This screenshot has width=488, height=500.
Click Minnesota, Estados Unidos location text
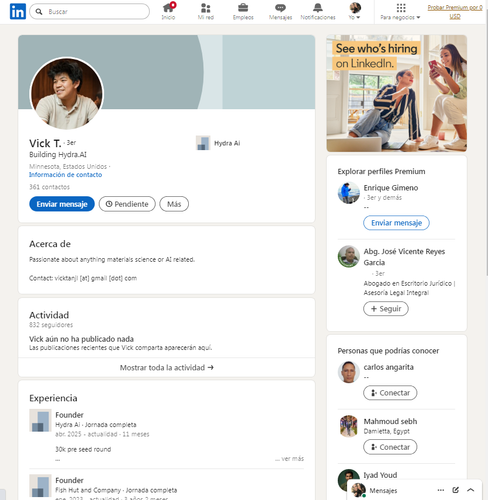click(x=68, y=166)
